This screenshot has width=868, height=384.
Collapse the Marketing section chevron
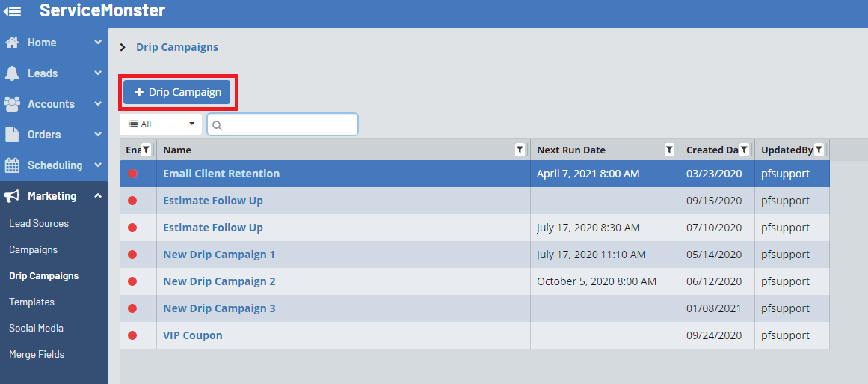click(x=98, y=196)
